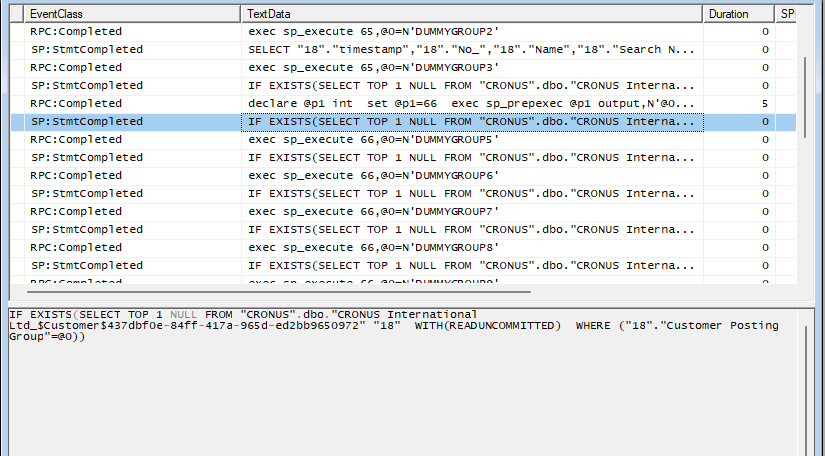Click the TextData column header
This screenshot has width=825, height=456.
[x=472, y=14]
